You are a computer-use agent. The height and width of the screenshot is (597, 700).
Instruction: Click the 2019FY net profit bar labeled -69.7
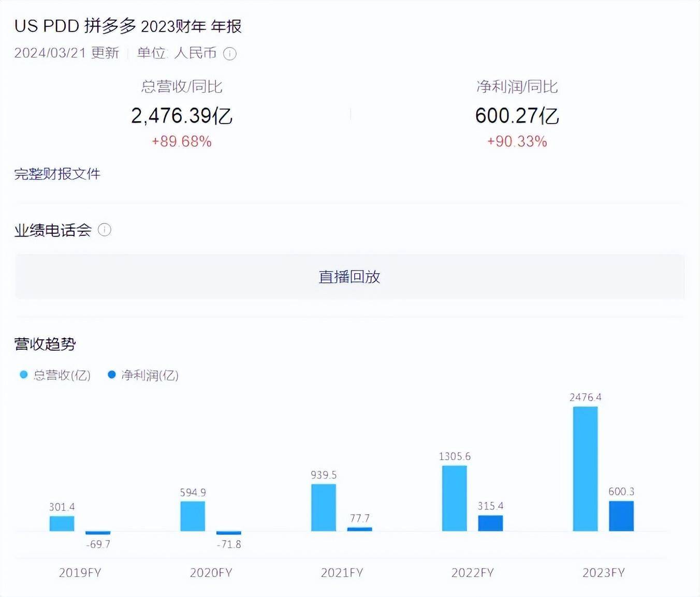click(98, 533)
